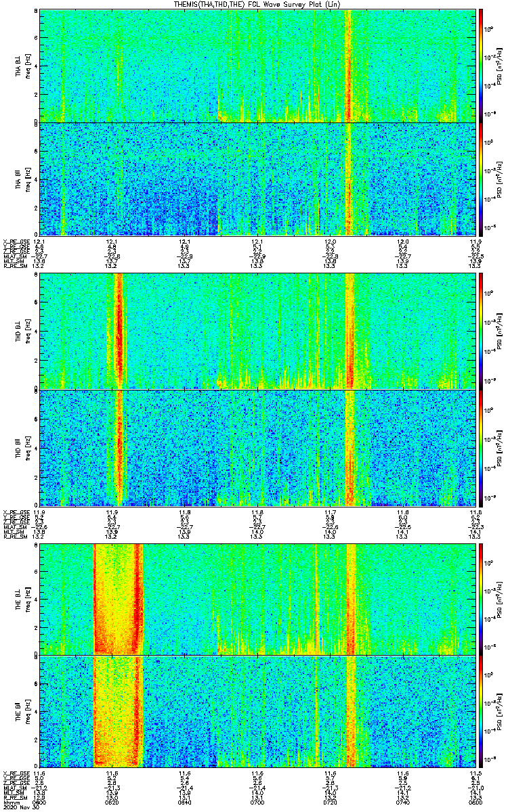Click the 0700 time tick label
The width and height of the screenshot is (508, 812).
[257, 802]
